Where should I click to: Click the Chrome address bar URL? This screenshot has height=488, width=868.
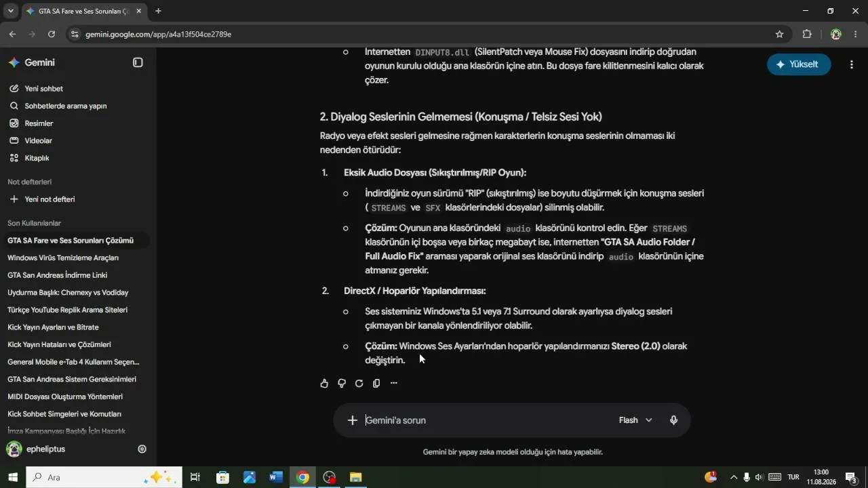click(x=159, y=34)
